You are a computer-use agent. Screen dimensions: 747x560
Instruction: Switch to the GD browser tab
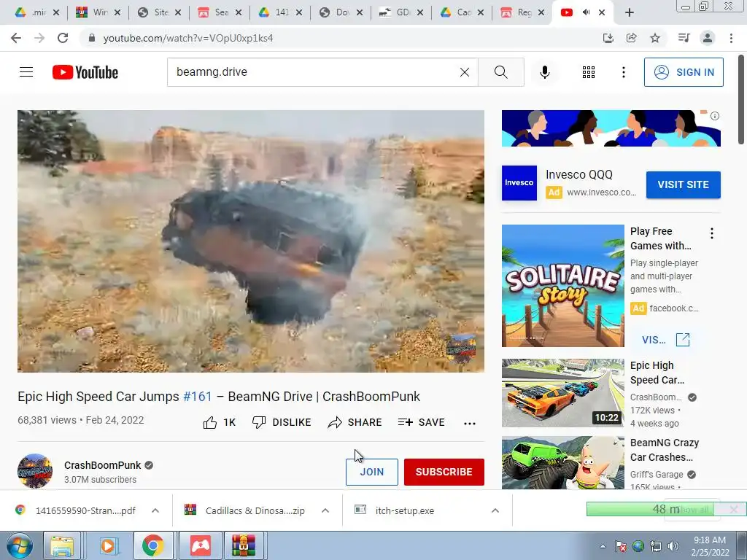click(x=400, y=12)
